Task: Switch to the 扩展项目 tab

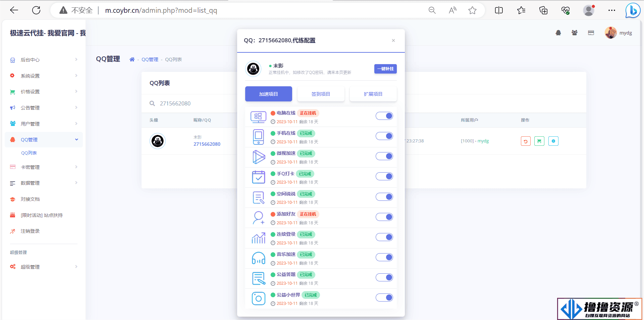Action: tap(373, 94)
